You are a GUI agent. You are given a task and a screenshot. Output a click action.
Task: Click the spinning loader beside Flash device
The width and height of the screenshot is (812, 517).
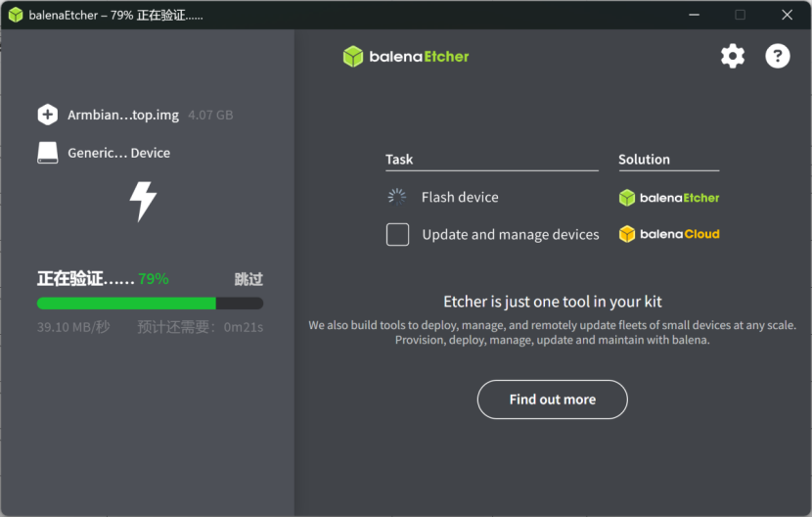tap(397, 197)
